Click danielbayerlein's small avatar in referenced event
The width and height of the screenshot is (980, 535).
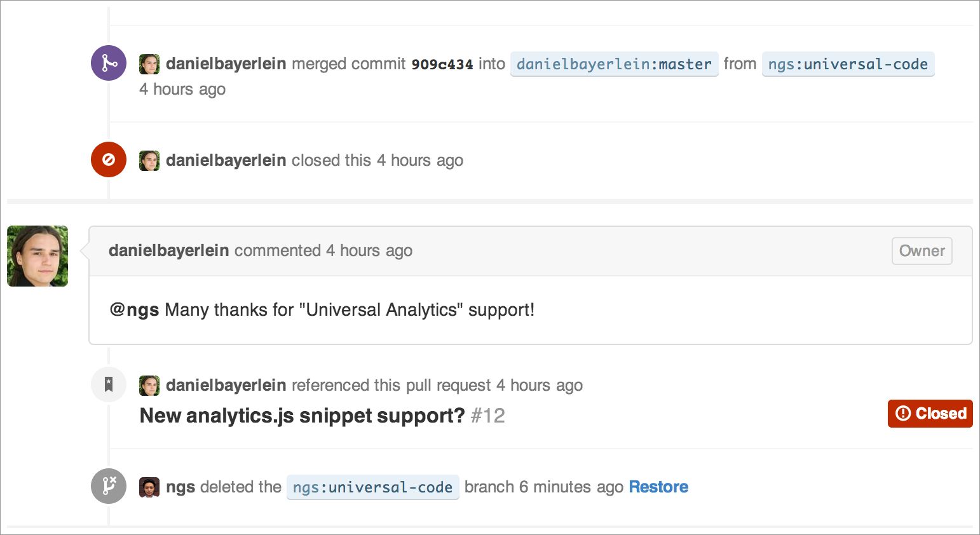click(149, 386)
